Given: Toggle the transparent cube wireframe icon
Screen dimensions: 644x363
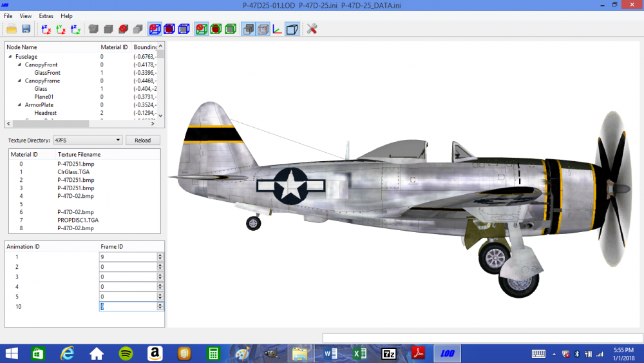Looking at the screenshot, I should click(x=263, y=29).
